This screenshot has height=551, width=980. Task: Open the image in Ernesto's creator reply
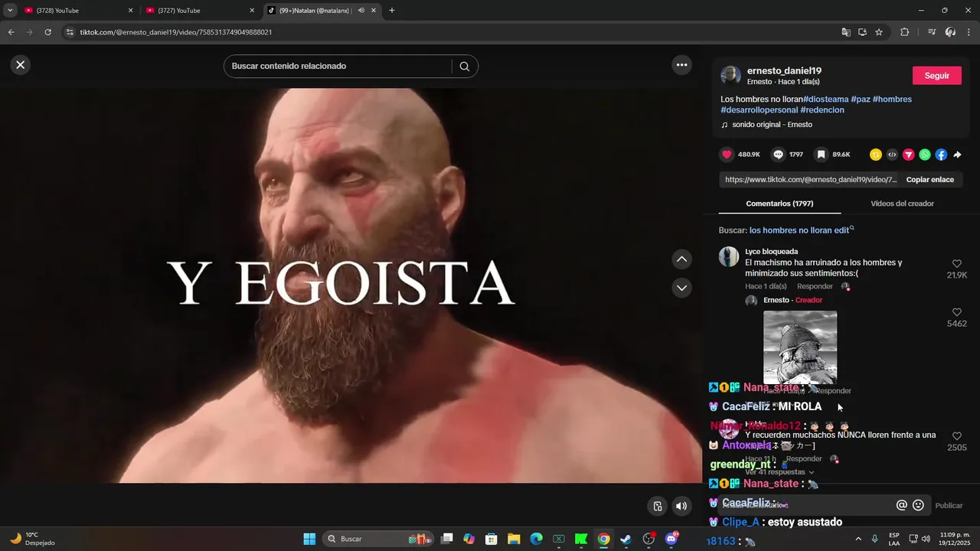pyautogui.click(x=800, y=347)
